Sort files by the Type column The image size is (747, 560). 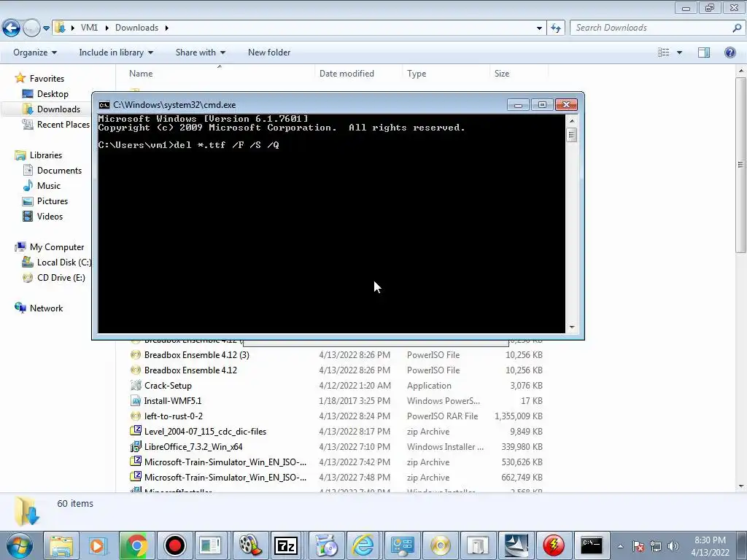pyautogui.click(x=417, y=74)
